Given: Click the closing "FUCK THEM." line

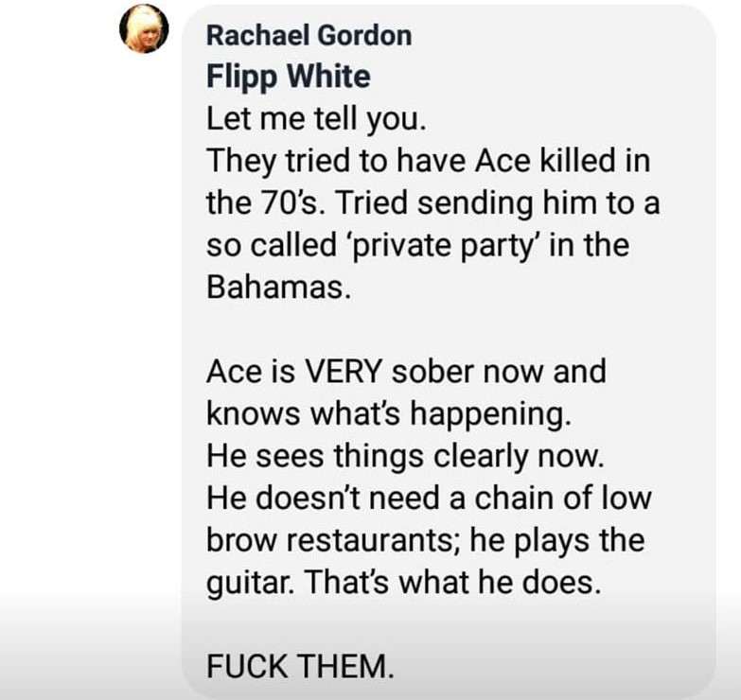Looking at the screenshot, I should tap(297, 666).
